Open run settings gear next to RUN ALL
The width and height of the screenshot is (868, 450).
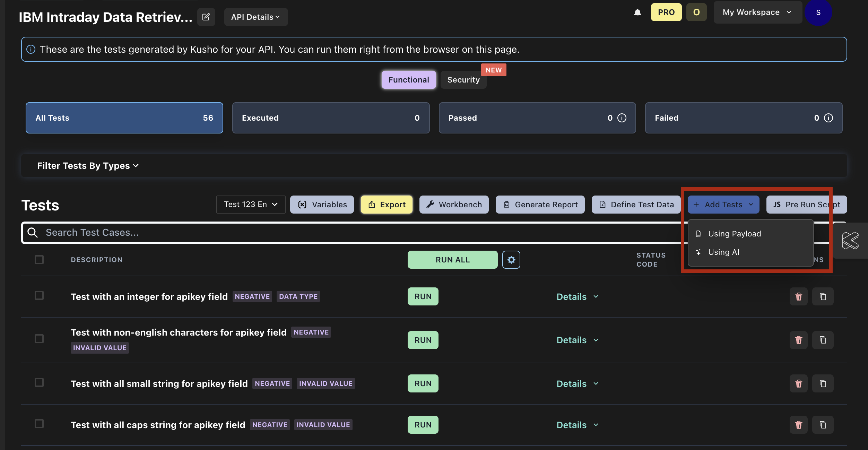(x=511, y=260)
